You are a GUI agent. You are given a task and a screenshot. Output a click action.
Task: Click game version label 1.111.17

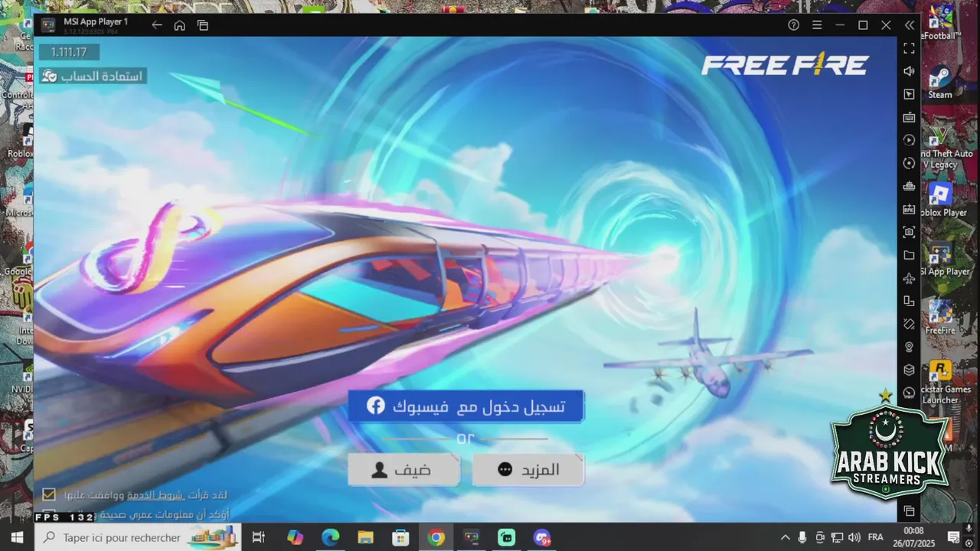69,52
